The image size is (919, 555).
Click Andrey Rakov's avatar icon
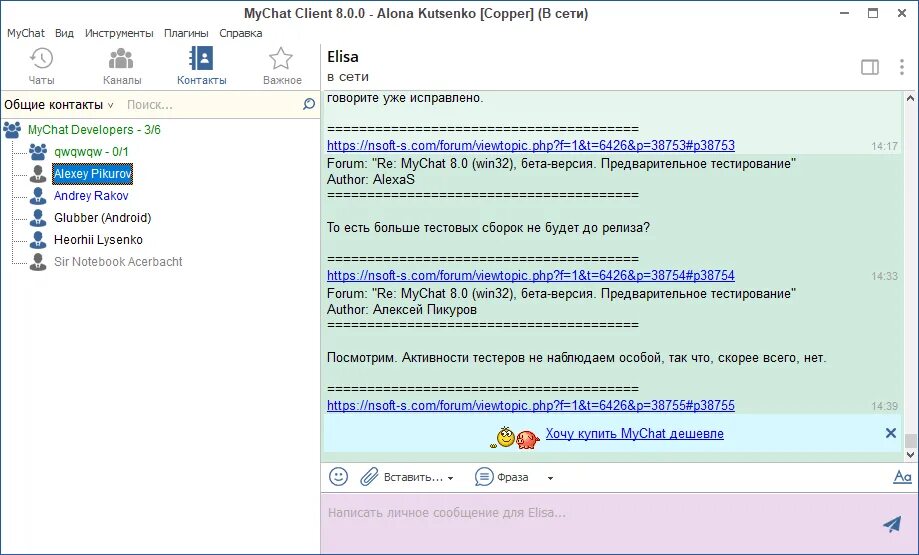[38, 196]
